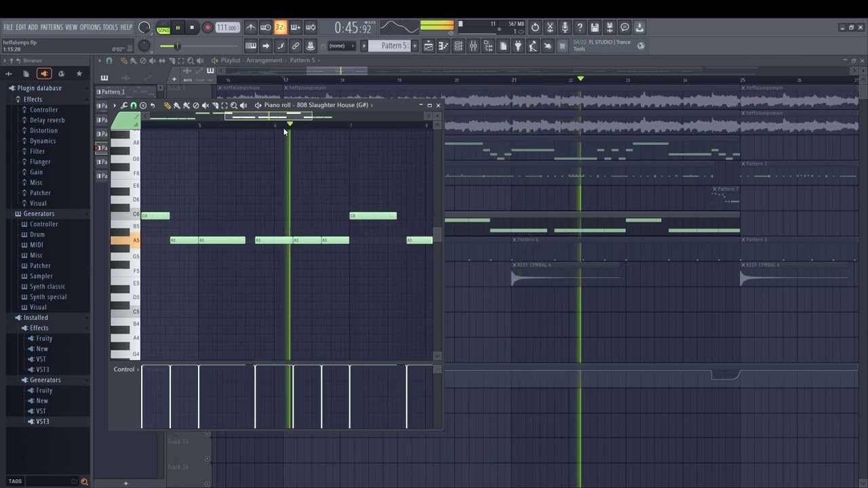Toggle PAT/SONG mode switch
The height and width of the screenshot is (488, 868).
(163, 28)
